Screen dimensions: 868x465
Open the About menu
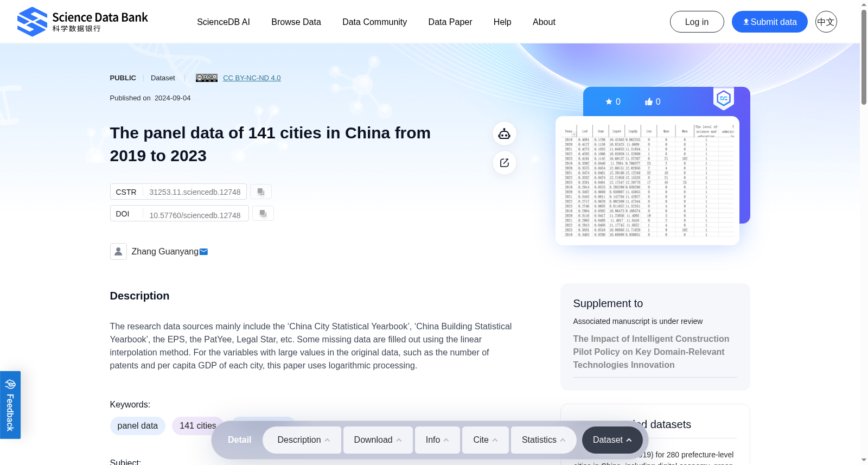pos(544,22)
